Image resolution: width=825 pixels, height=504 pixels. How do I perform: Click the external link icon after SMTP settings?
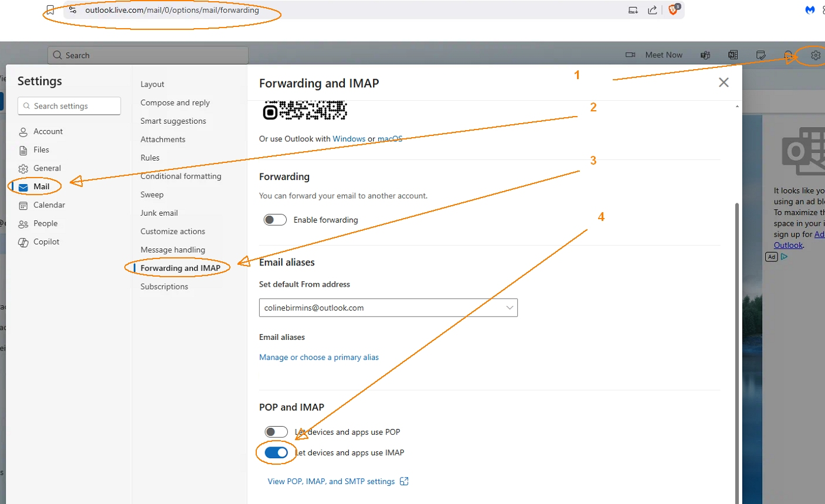pyautogui.click(x=404, y=481)
